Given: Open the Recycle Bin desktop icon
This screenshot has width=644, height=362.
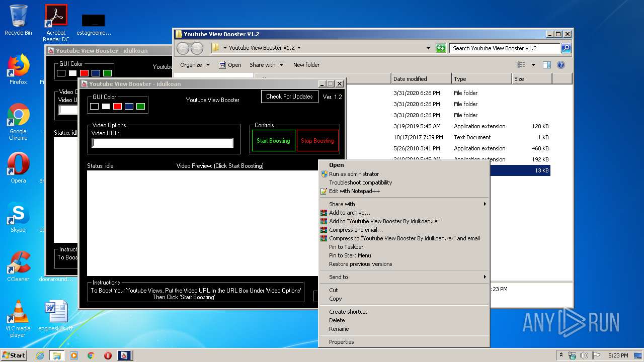Looking at the screenshot, I should click(18, 20).
